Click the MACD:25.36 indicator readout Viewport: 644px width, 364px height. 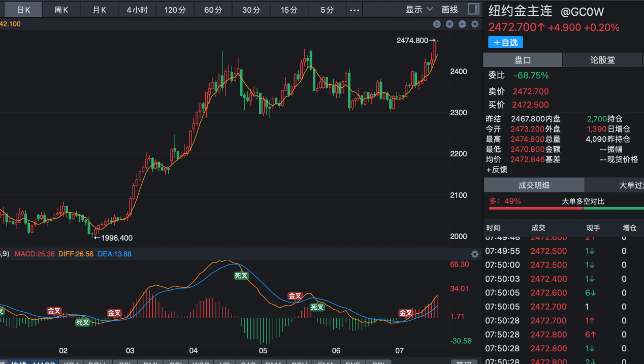point(35,254)
